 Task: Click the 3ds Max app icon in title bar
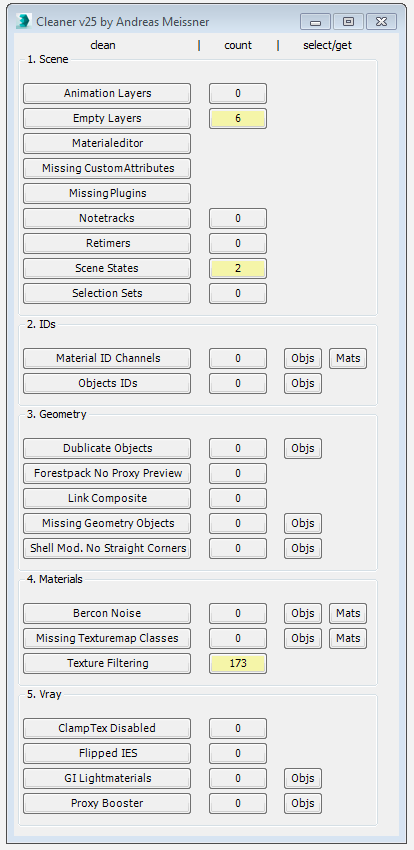pyautogui.click(x=23, y=22)
